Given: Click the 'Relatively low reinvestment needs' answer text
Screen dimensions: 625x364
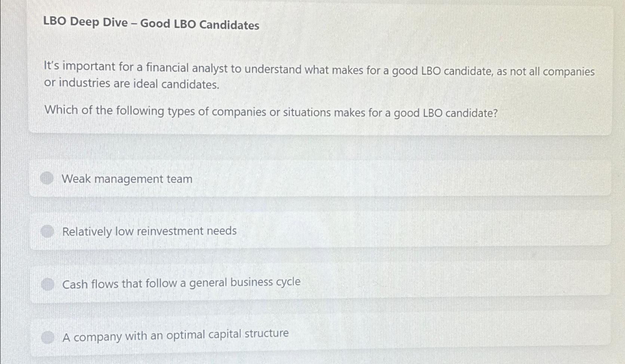Looking at the screenshot, I should (x=149, y=231).
